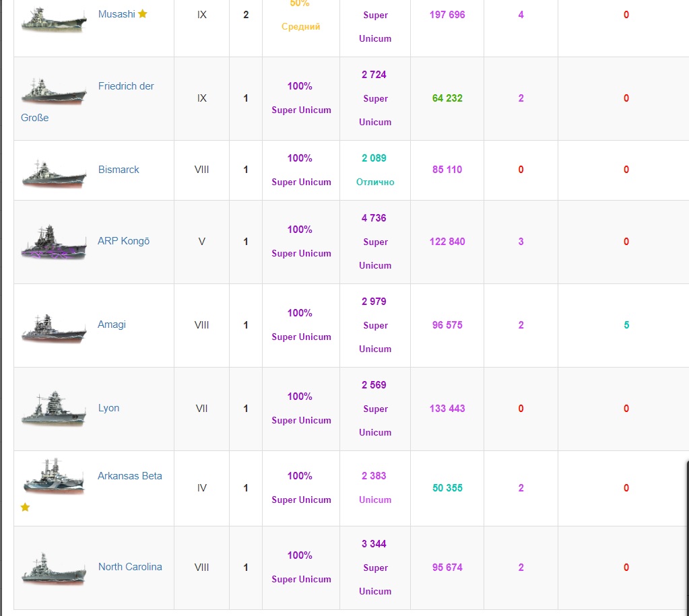Go to the North Carolina link

point(130,567)
